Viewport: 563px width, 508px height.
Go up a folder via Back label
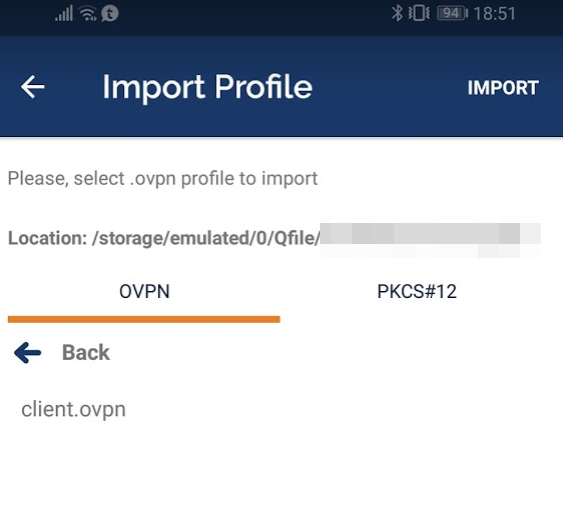[x=86, y=353]
